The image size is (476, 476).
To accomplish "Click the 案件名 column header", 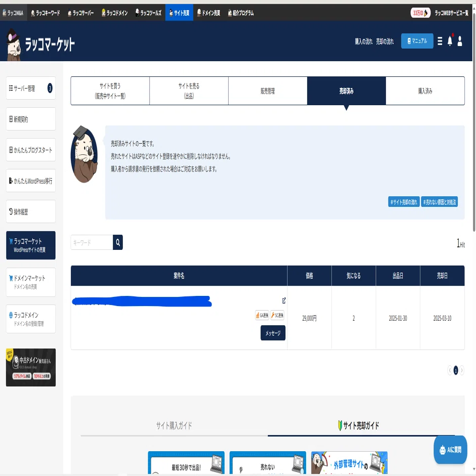I will [x=179, y=276].
